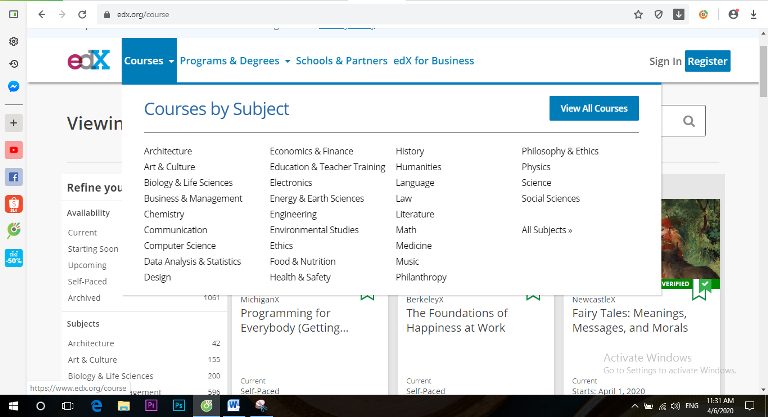Click the Register button

pos(707,61)
